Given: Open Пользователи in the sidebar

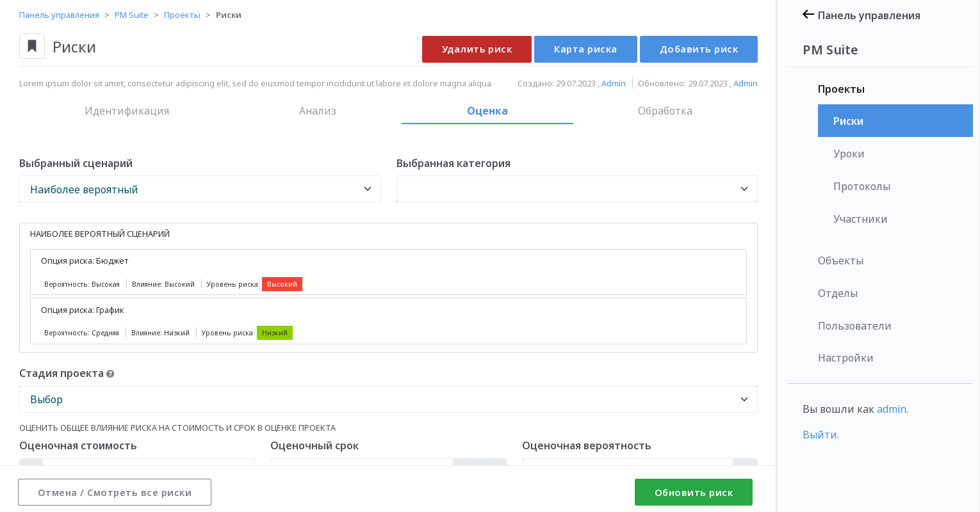Looking at the screenshot, I should click(x=854, y=326).
